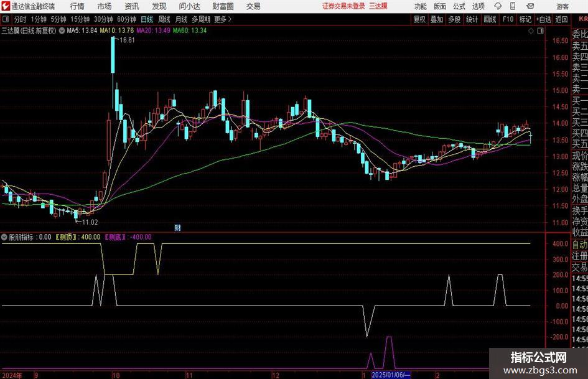Open the 选项 menu
The height and width of the screenshot is (379, 588).
(x=478, y=6)
